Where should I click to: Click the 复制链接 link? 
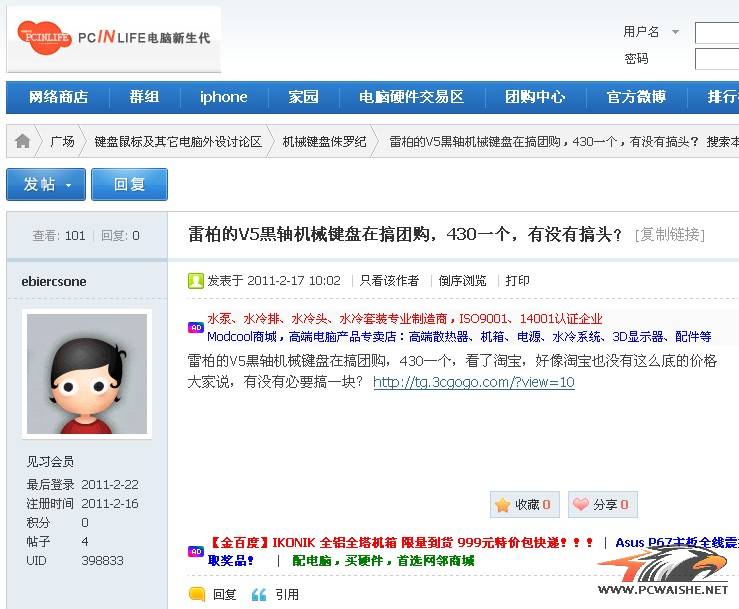point(670,234)
